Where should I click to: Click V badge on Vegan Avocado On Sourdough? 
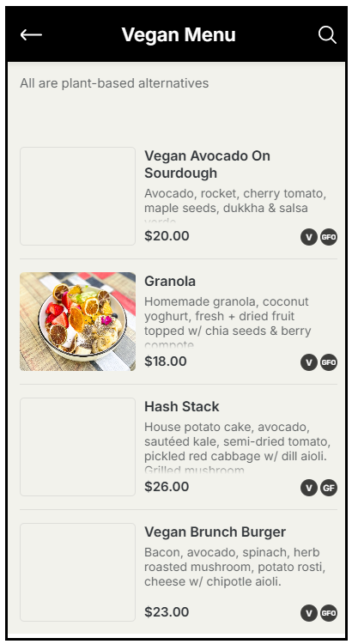[309, 237]
